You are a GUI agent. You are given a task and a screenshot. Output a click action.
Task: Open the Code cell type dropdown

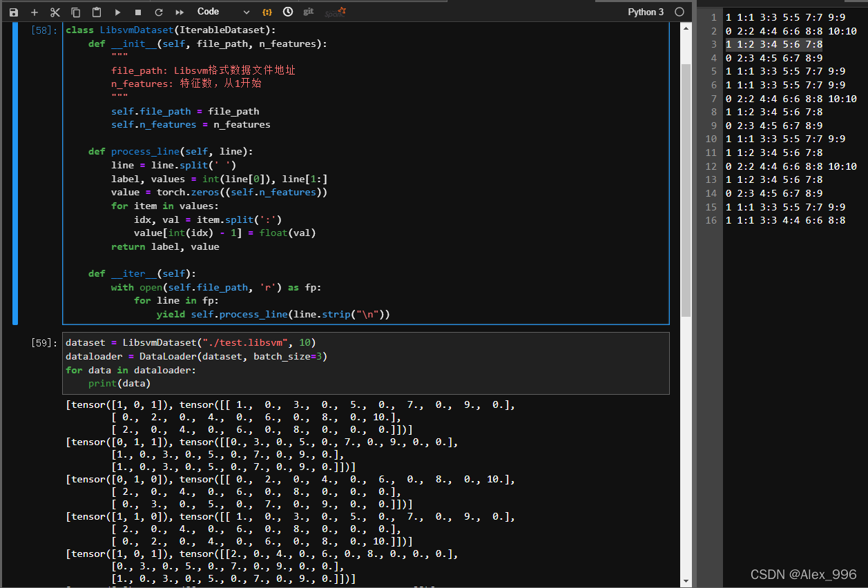coord(223,12)
